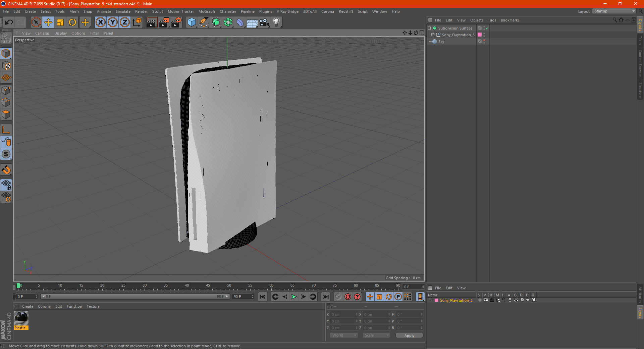Viewport: 644px width, 349px height.
Task: Switch to Model mode in the left toolbar
Action: coord(6,53)
